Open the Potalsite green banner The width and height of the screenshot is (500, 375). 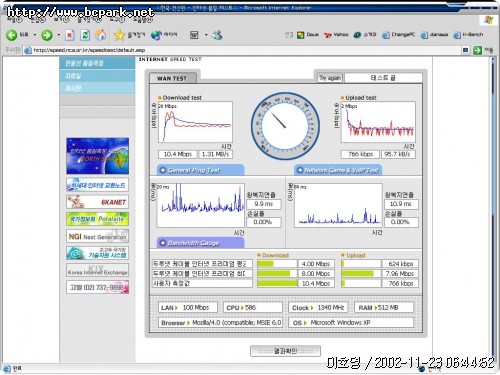(97, 219)
